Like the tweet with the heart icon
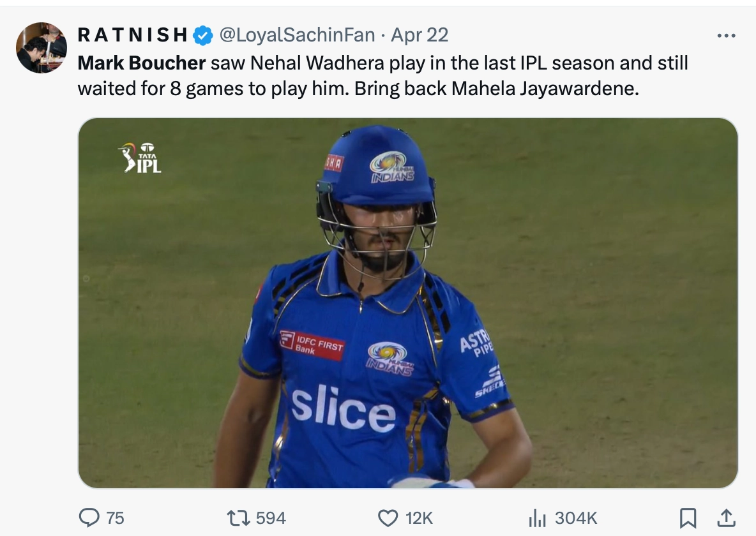Viewport: 756px width, 536px height. [388, 517]
